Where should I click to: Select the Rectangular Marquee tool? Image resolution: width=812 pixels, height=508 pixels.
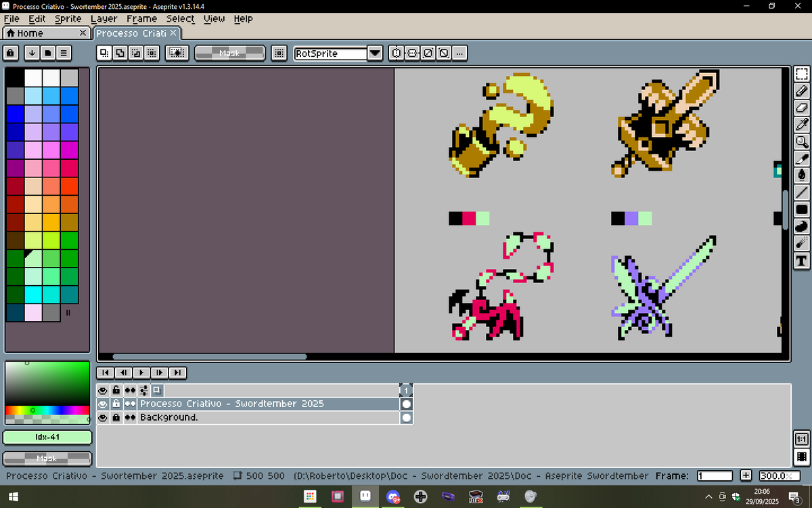tap(801, 75)
